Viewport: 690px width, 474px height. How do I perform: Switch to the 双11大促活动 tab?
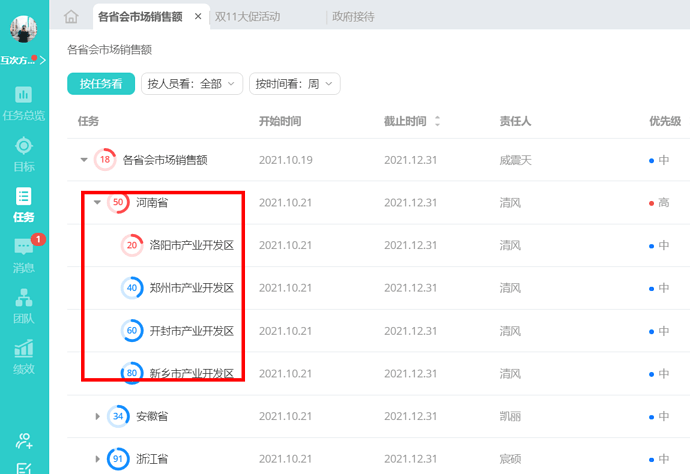247,17
